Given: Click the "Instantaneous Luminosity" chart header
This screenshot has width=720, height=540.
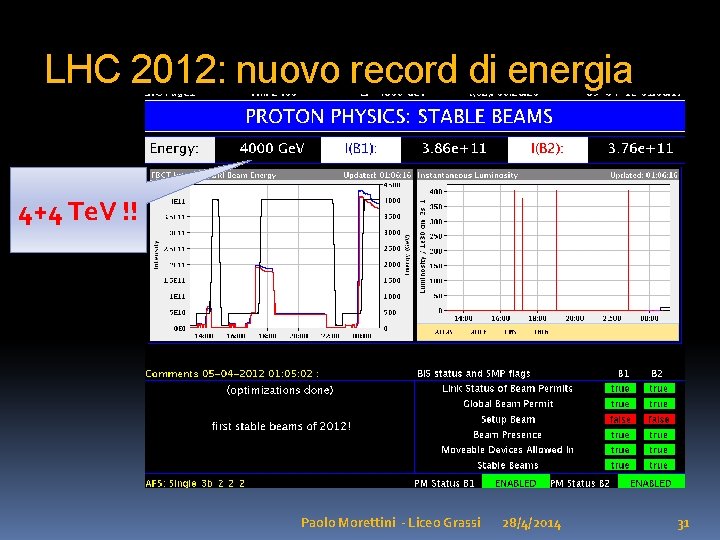Looking at the screenshot, I should 467,175.
